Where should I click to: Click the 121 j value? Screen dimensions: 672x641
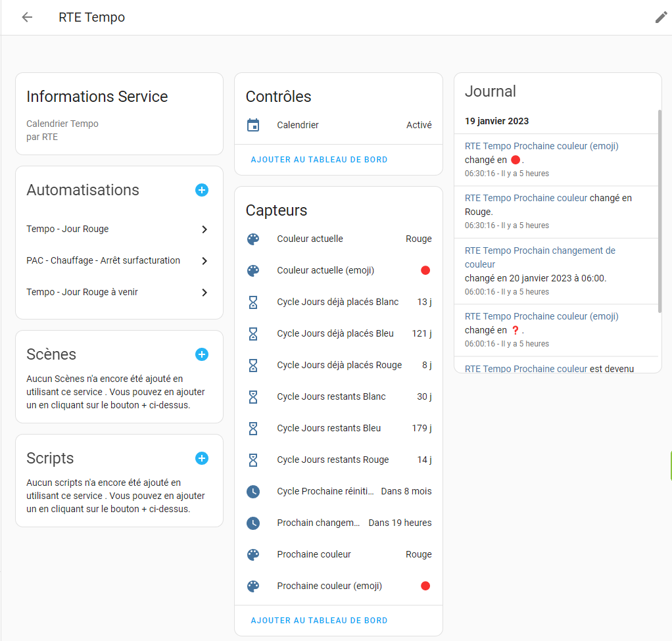421,333
